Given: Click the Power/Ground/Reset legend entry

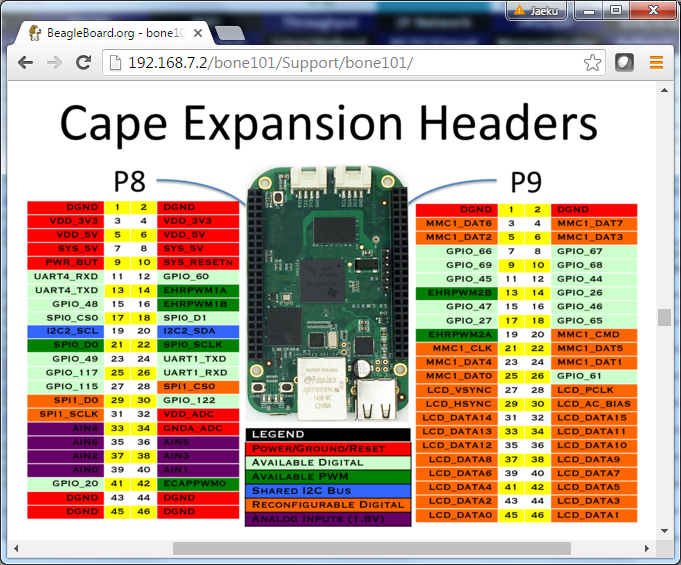Looking at the screenshot, I should [x=328, y=449].
